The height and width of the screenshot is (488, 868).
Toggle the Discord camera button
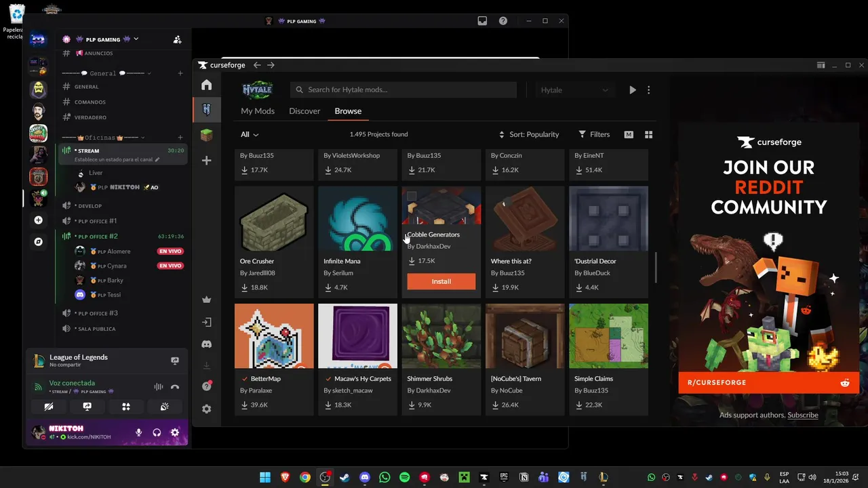pos(49,407)
